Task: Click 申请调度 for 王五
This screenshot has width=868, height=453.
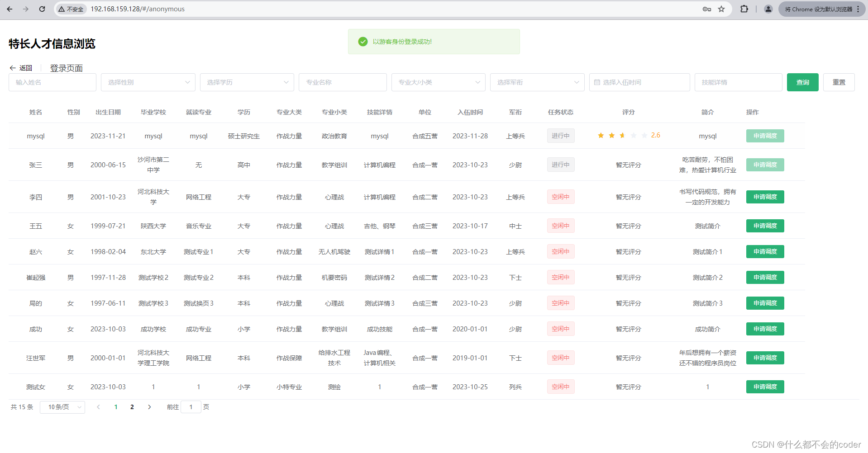Action: tap(765, 226)
